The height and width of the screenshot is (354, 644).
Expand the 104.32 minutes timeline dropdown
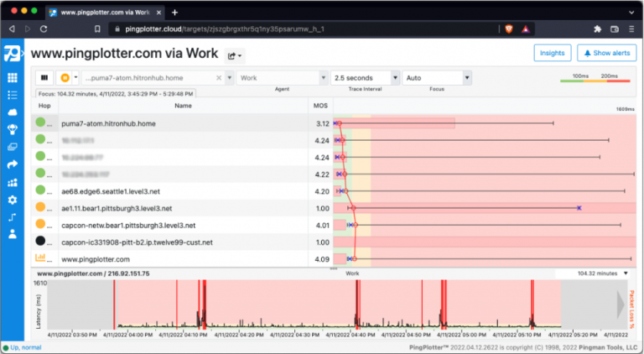pyautogui.click(x=626, y=273)
